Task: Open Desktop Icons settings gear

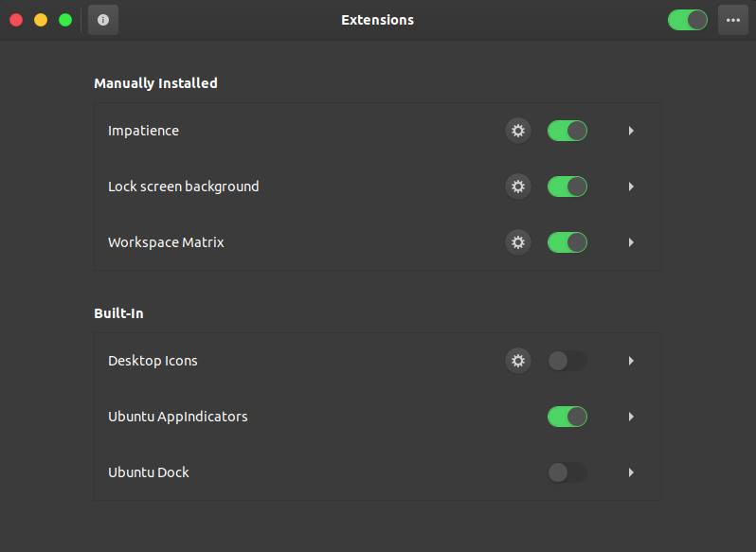Action: [518, 361]
